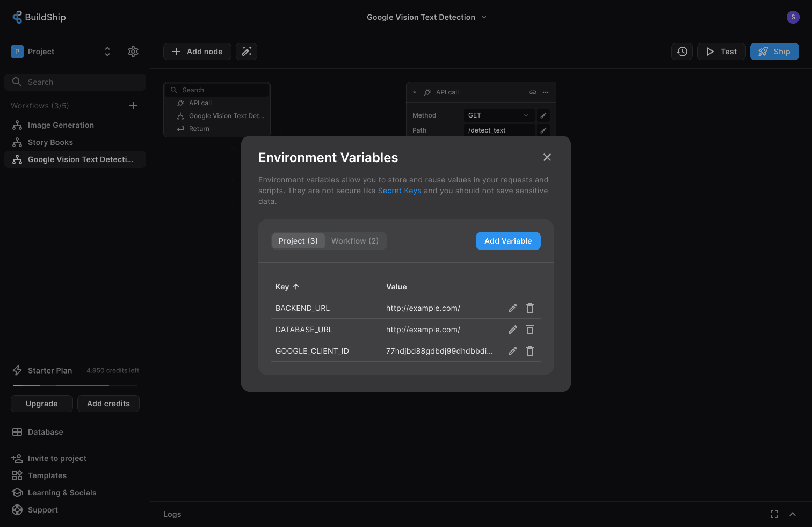The height and width of the screenshot is (527, 812).
Task: Open project settings with the gear icon
Action: [133, 51]
